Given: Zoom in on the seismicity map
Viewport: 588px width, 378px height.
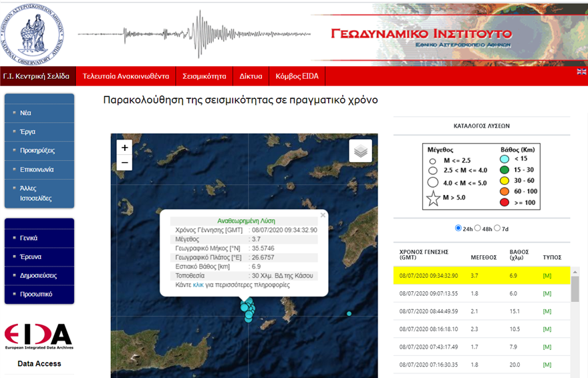Looking at the screenshot, I should [x=124, y=148].
